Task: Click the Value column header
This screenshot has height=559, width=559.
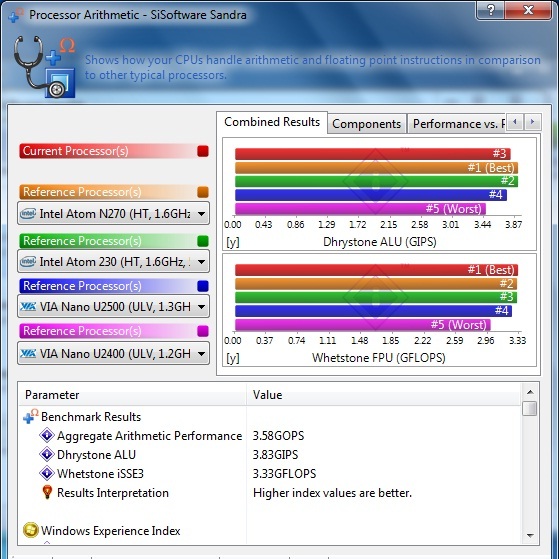Action: 383,395
